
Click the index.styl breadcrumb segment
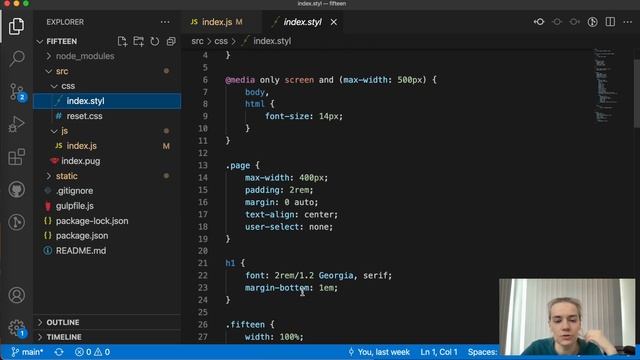tap(272, 41)
